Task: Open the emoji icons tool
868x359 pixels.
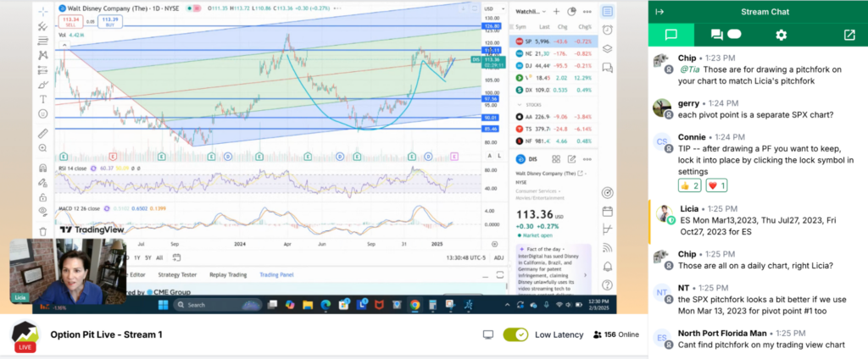Action: click(42, 113)
